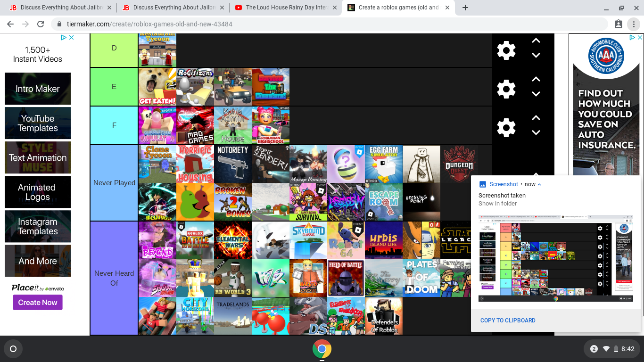Viewport: 644px width, 362px height.
Task: Select the F tier color label
Action: pos(114,125)
